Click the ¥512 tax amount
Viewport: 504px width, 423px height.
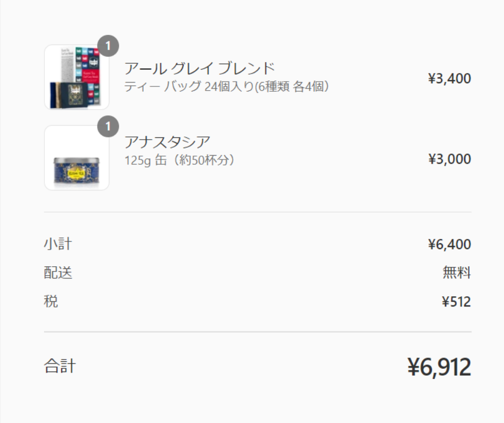point(456,302)
